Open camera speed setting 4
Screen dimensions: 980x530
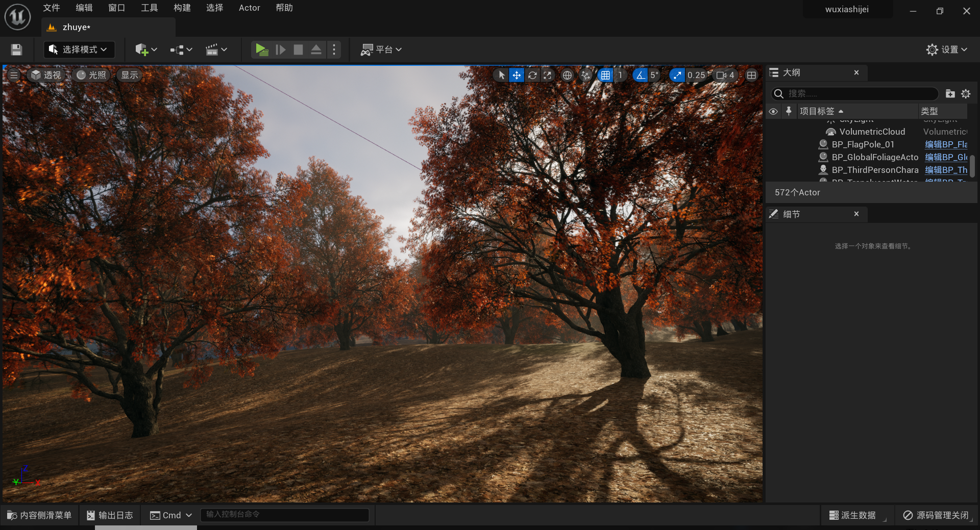725,75
